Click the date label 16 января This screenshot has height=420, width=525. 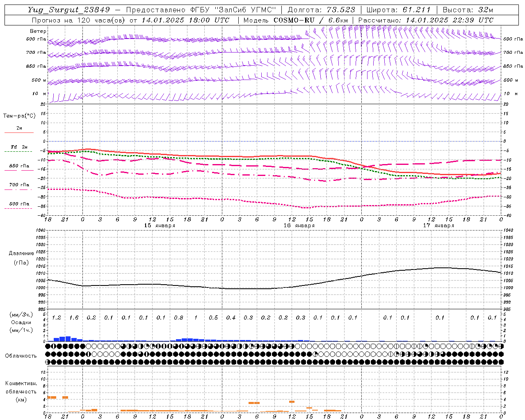[299, 226]
